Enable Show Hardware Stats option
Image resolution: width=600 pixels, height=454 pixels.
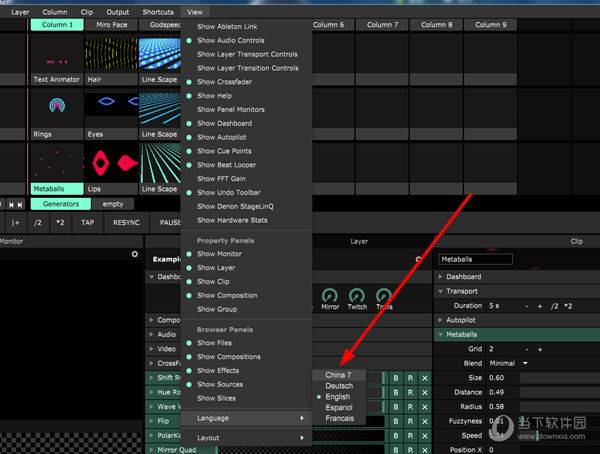click(232, 220)
